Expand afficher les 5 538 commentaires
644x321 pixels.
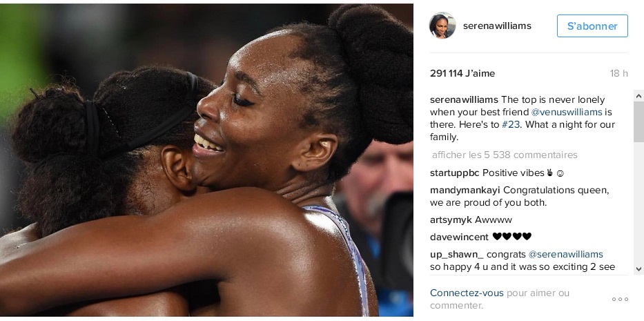[x=505, y=155]
